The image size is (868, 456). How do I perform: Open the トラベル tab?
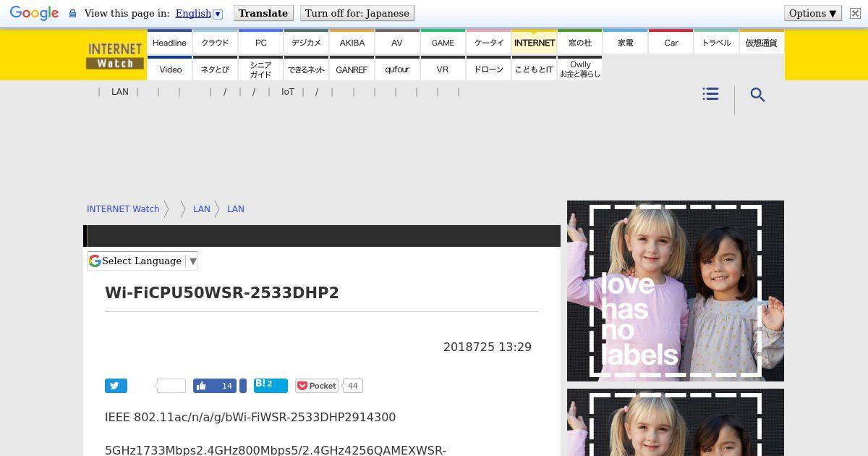[716, 42]
